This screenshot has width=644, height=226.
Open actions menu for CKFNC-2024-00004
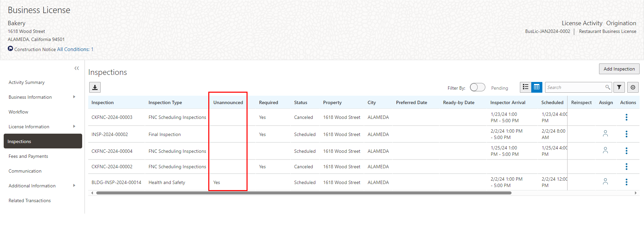[626, 151]
